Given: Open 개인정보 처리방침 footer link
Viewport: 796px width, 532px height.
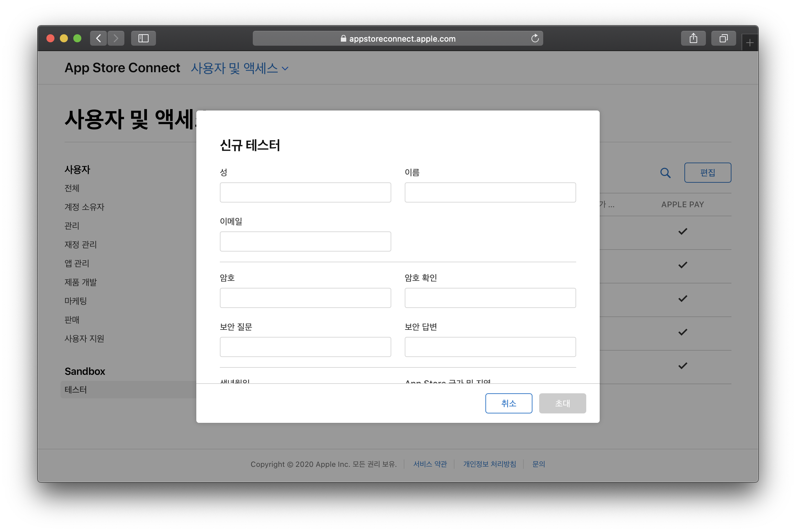Looking at the screenshot, I should pos(489,464).
